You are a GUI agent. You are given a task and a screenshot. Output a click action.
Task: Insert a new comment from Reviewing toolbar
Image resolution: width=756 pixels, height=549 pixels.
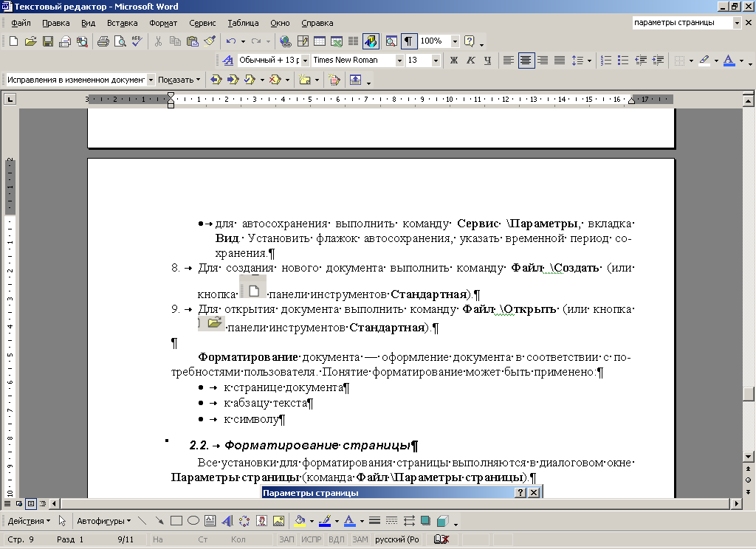[x=304, y=80]
